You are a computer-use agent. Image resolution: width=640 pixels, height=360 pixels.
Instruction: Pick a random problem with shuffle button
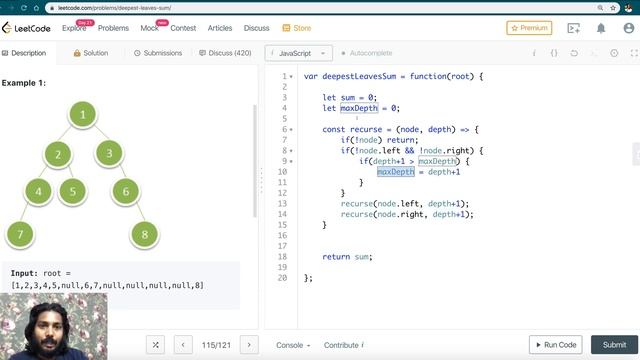pyautogui.click(x=156, y=345)
